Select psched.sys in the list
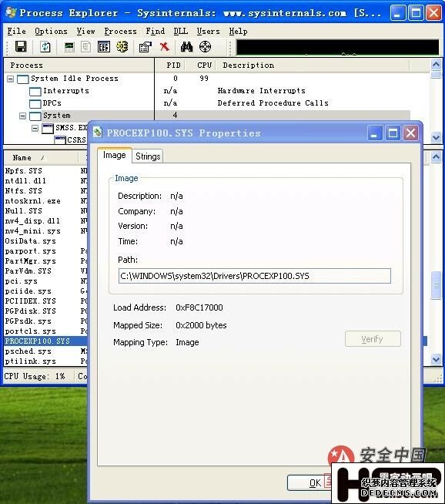445x504 pixels. (x=28, y=351)
